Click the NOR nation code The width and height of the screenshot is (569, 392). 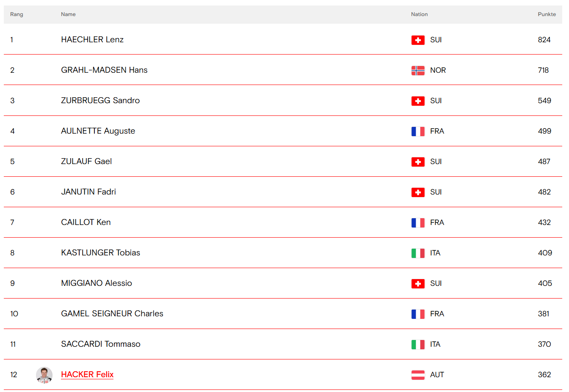(x=438, y=70)
